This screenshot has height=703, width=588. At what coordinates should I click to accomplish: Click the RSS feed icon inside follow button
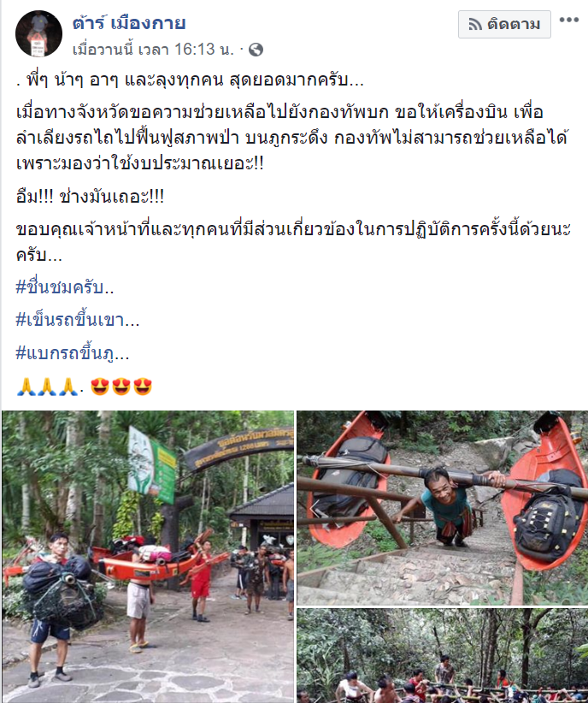(475, 24)
